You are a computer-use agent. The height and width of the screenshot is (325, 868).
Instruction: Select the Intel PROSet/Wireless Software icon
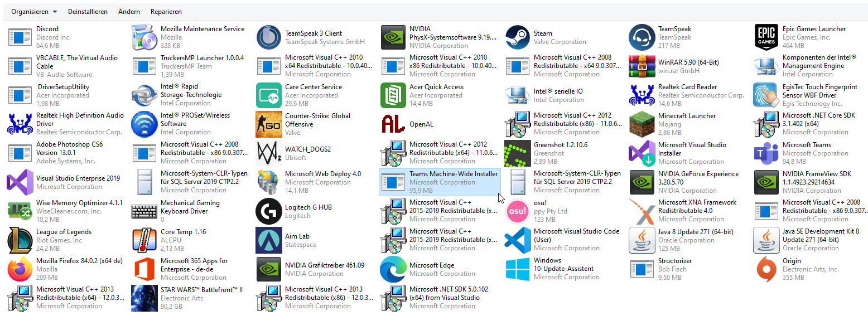[144, 124]
